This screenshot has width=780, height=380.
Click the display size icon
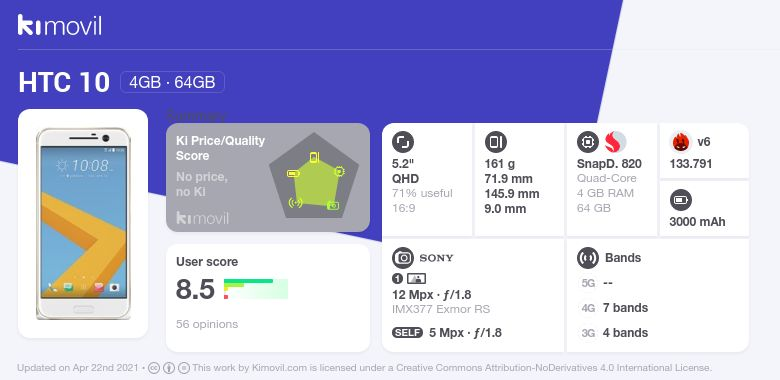(x=402, y=142)
